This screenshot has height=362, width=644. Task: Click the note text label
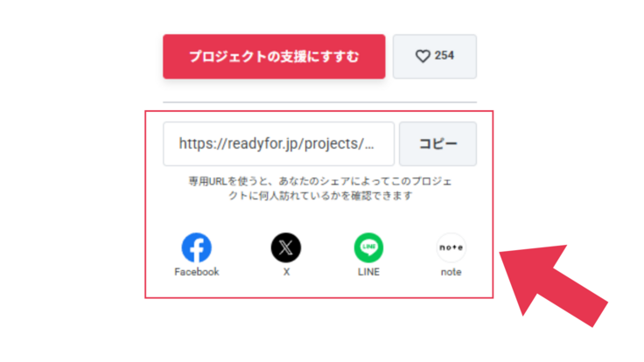(451, 272)
